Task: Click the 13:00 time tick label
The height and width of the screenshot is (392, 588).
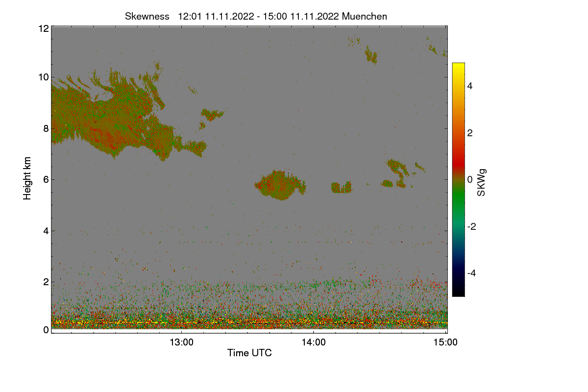Action: [181, 343]
